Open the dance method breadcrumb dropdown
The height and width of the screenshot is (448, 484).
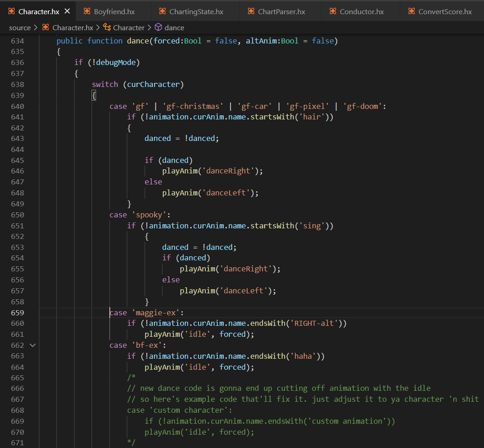tap(175, 27)
